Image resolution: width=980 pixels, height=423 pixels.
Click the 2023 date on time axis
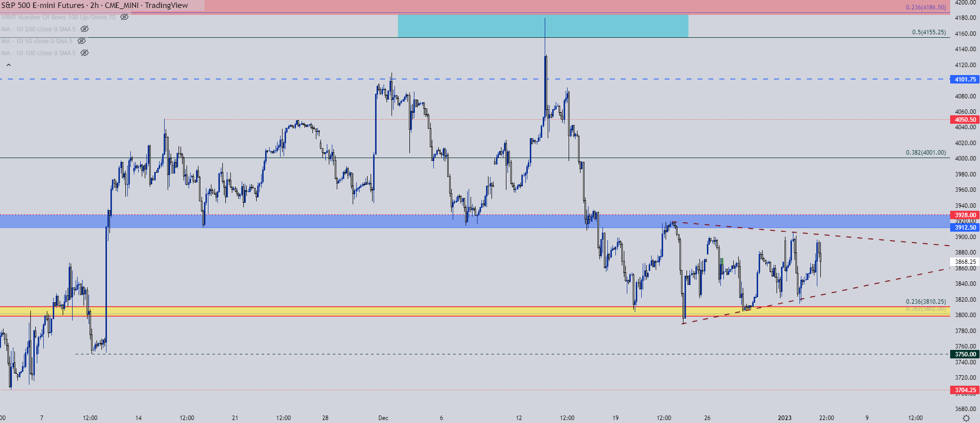click(x=784, y=418)
